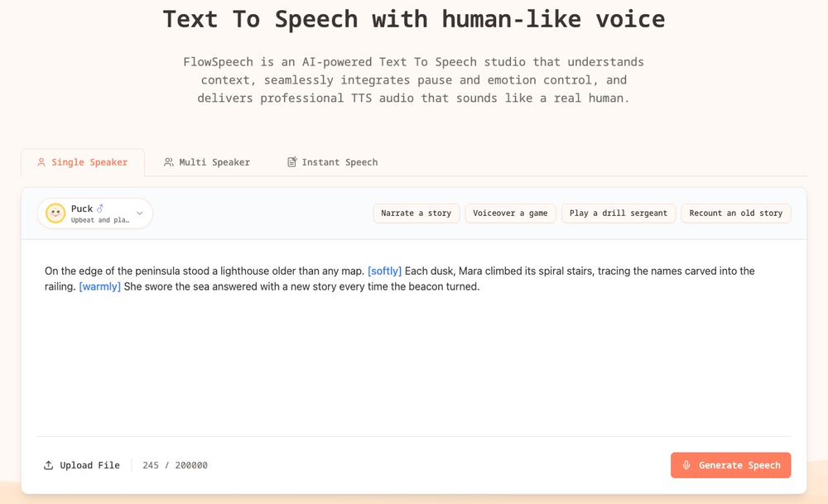Click the [warmly] emotion tag
This screenshot has width=828, height=504.
pyautogui.click(x=99, y=286)
